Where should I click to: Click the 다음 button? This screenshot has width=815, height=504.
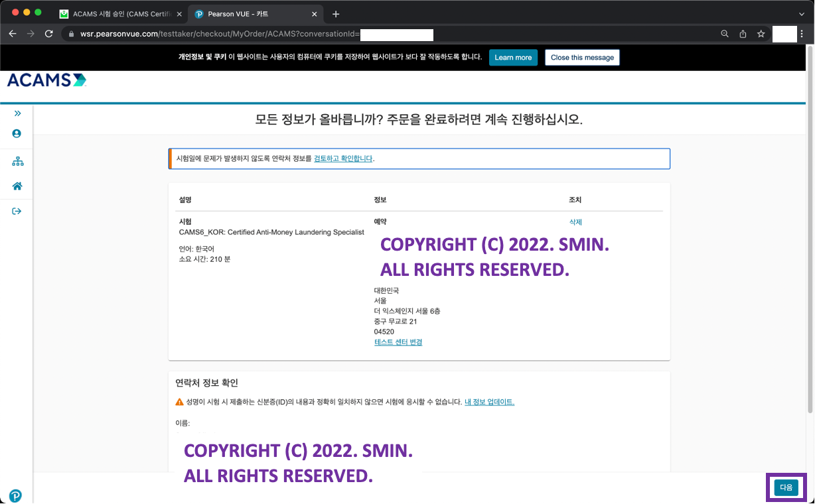coord(786,487)
